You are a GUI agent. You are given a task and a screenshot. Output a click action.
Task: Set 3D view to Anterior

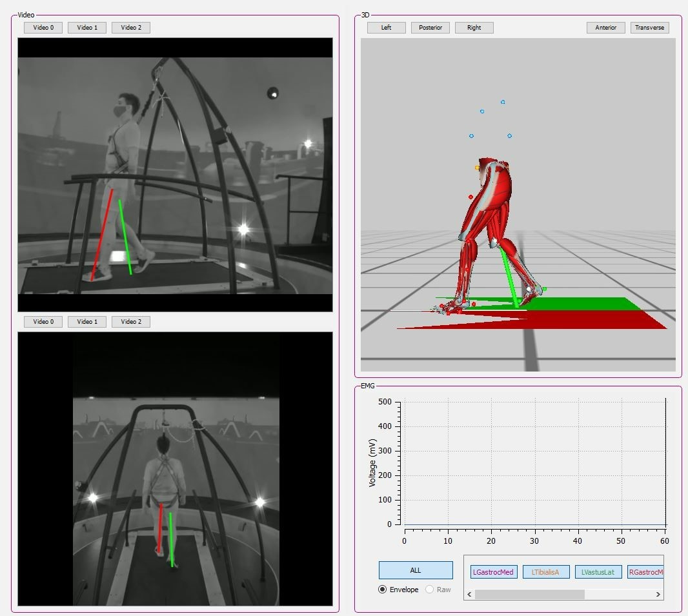[x=606, y=28]
